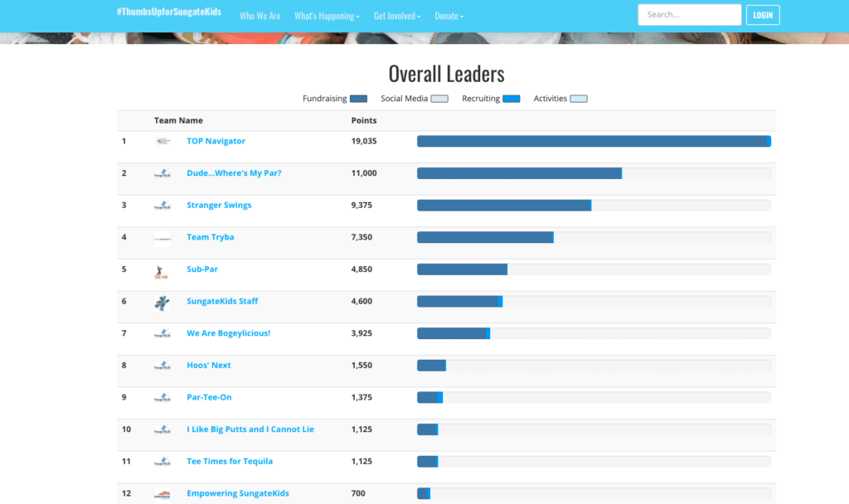Screen dimensions: 849x504
Task: Go to #ThumbsUpforSungateKids home link
Action: 169,12
